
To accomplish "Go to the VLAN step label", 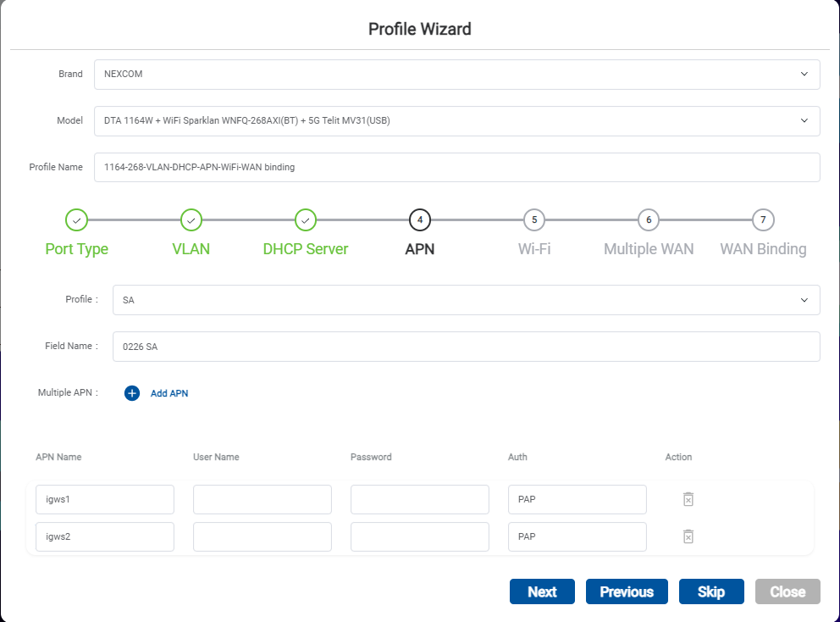I will click(191, 249).
